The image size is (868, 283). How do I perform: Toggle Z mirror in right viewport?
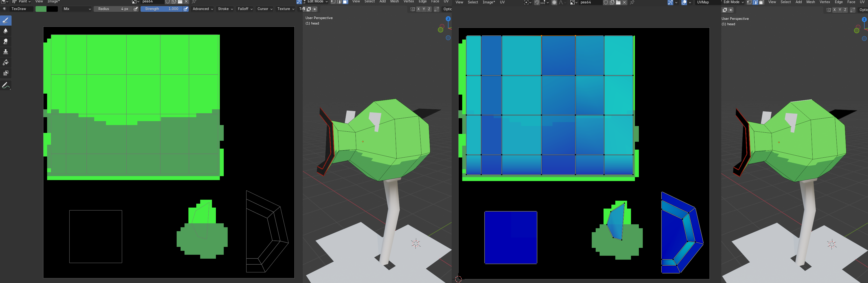click(845, 10)
